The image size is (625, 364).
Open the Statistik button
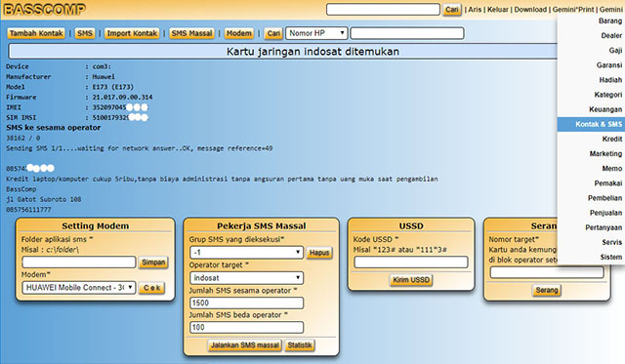300,345
